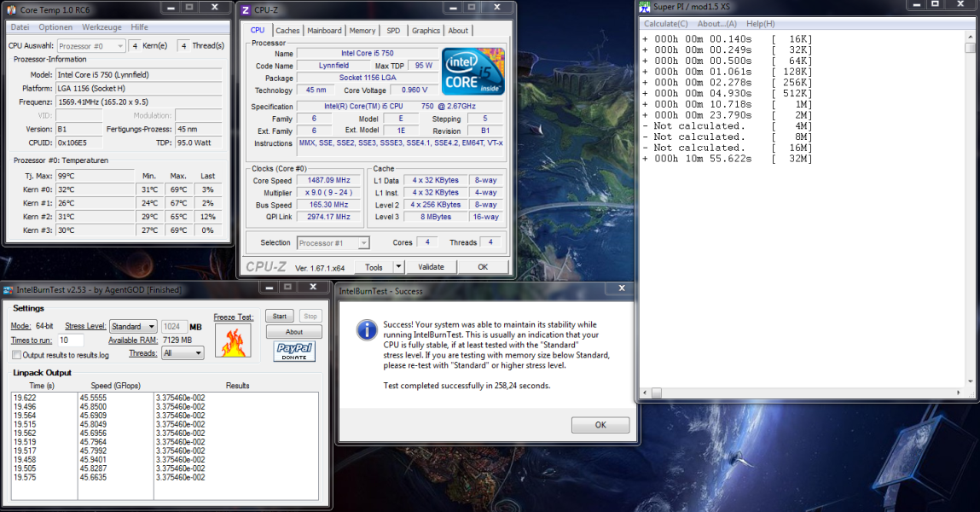Open the Stress Level Standard dropdown

(133, 326)
